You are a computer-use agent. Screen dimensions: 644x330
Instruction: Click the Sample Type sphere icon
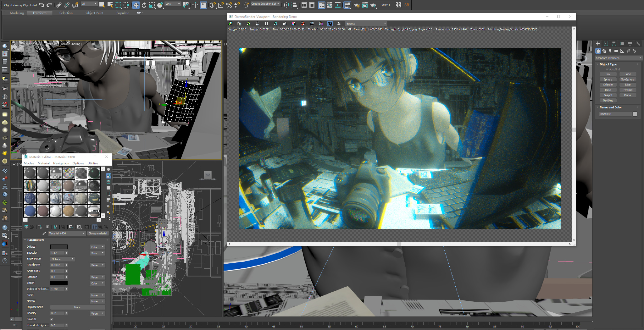click(x=108, y=170)
